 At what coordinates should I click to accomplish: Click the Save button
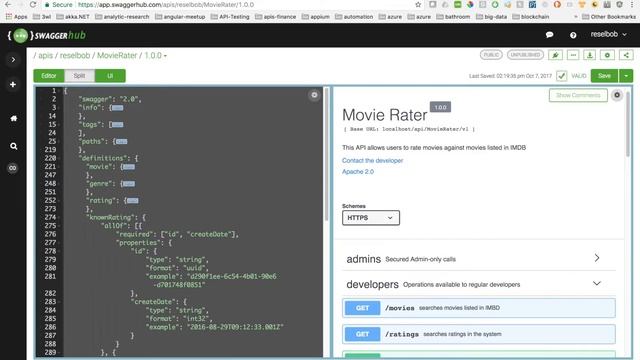point(604,76)
